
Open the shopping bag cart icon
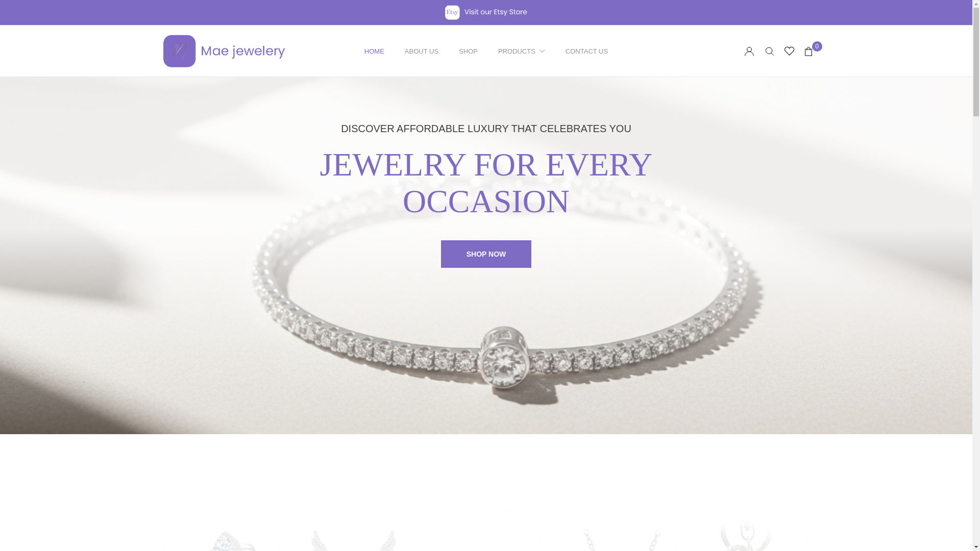(x=808, y=52)
